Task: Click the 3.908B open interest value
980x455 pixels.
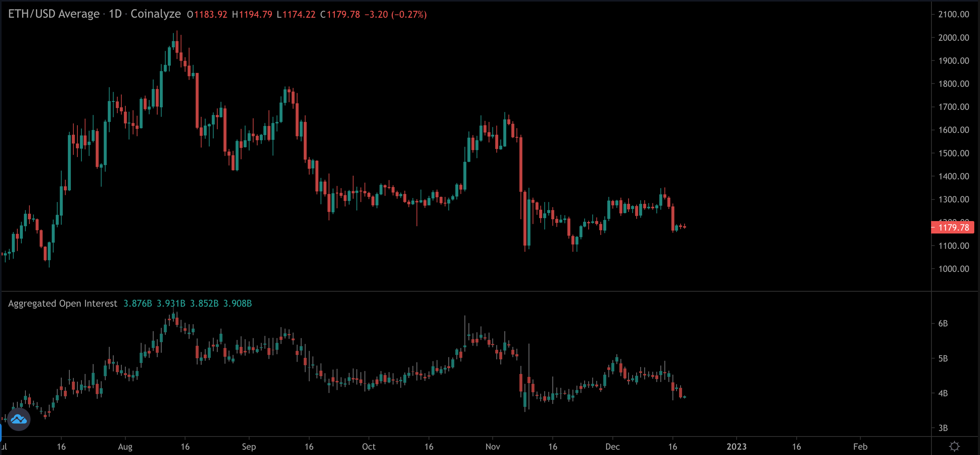Action: coord(237,303)
